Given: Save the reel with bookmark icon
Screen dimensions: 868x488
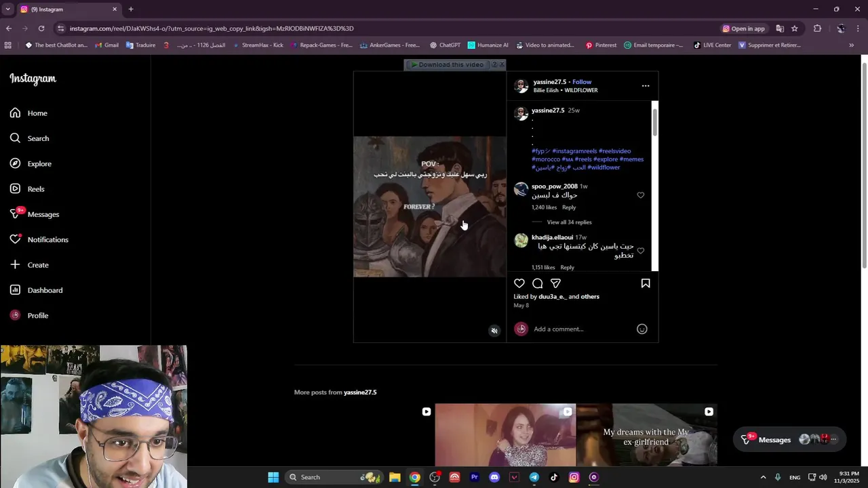Looking at the screenshot, I should click(646, 283).
